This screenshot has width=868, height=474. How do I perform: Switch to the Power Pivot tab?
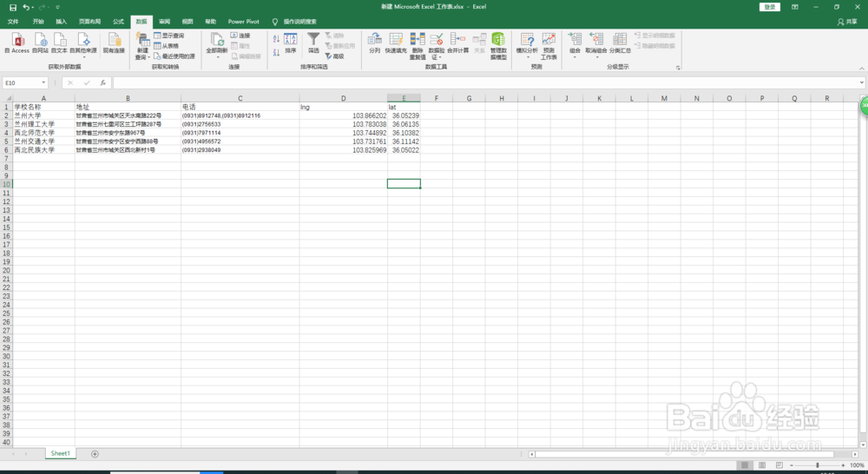(244, 22)
